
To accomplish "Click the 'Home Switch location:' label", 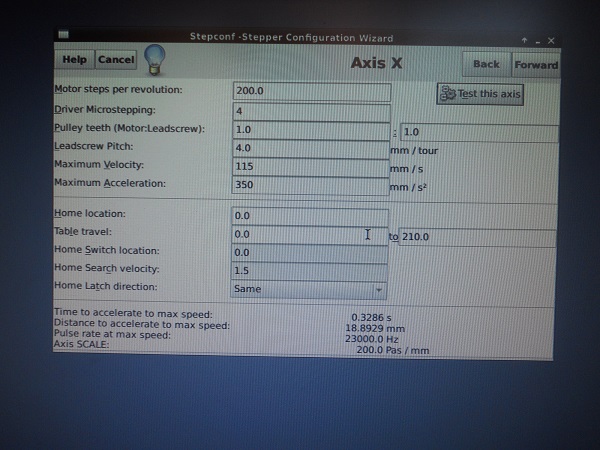I will 106,250.
